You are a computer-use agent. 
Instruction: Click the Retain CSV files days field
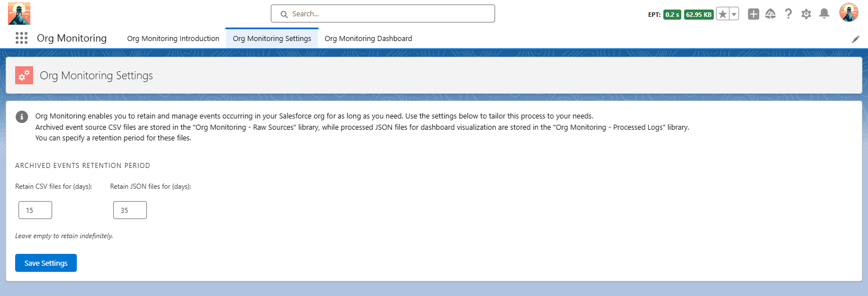click(x=35, y=210)
